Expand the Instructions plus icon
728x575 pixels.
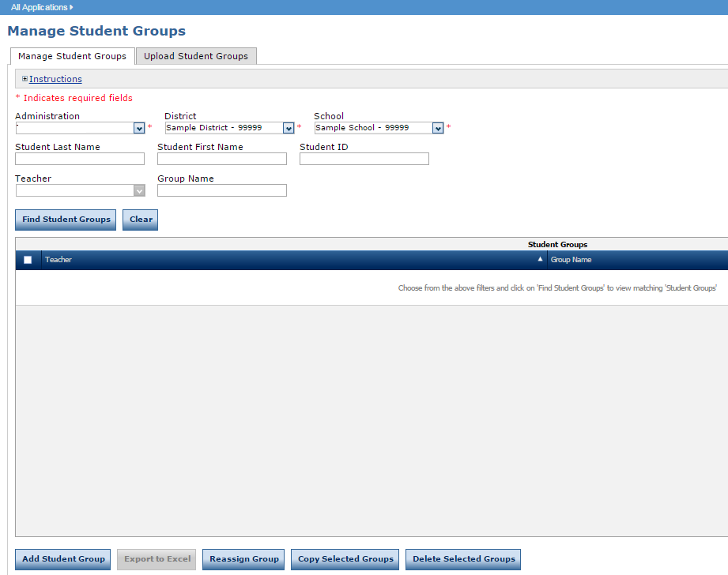25,79
